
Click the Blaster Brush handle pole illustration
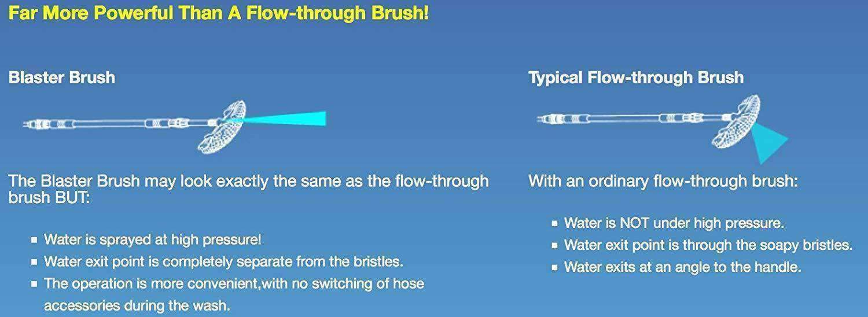[x=119, y=124]
